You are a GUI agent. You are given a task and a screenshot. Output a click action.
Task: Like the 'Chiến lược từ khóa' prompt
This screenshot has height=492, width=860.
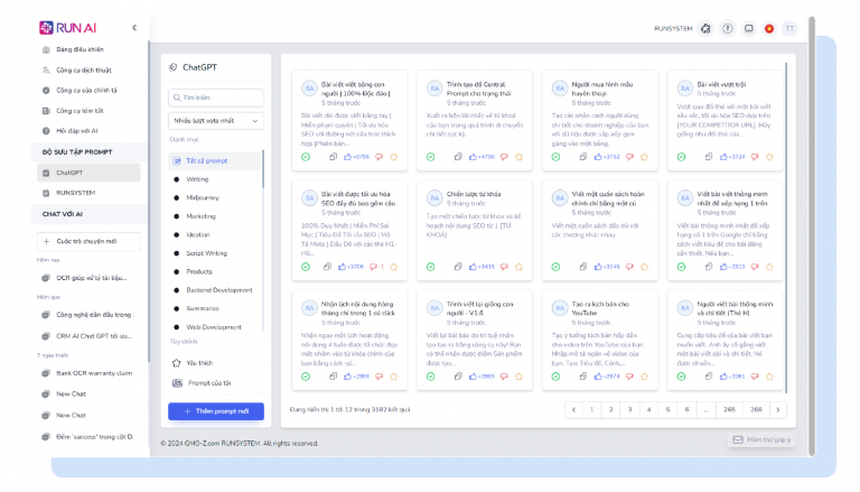tap(482, 267)
